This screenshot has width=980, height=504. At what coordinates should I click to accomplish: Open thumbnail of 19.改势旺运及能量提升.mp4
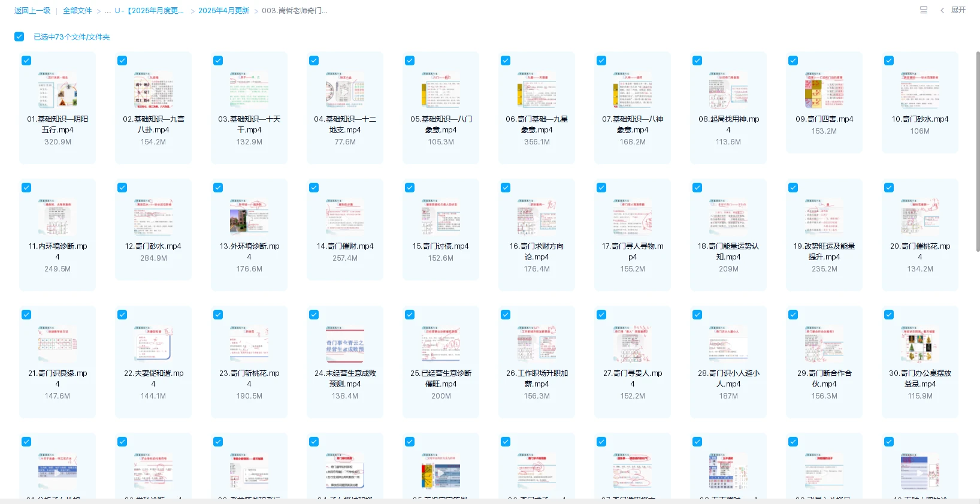(824, 217)
